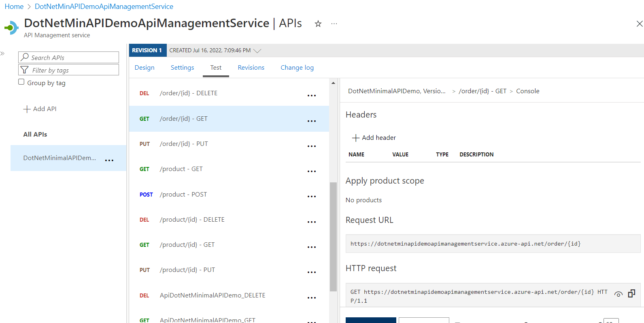Switch to the Design tab
The image size is (644, 323).
145,68
